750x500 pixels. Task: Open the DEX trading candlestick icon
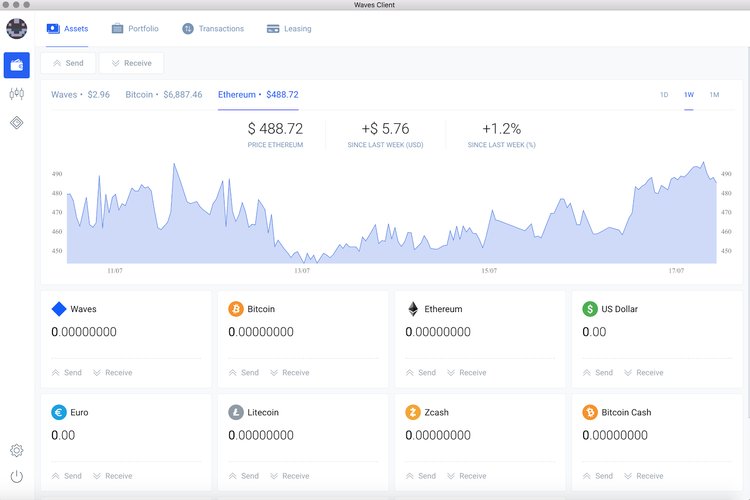[17, 94]
